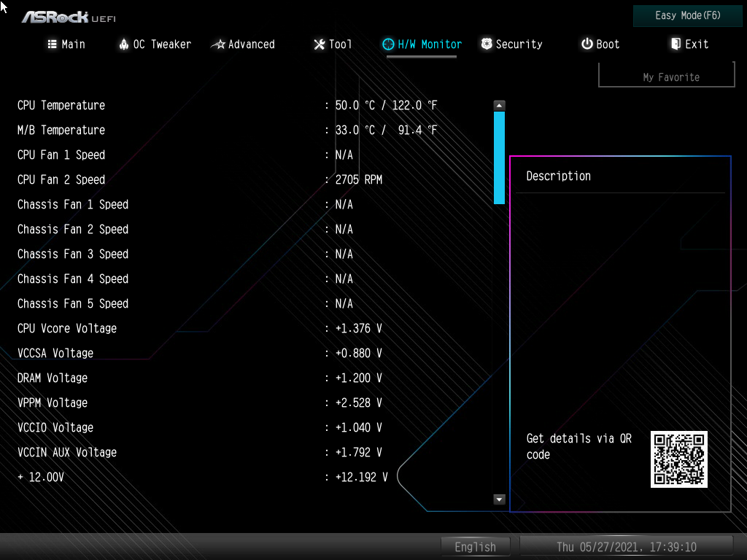Click the compass icon beside Advanced

pyautogui.click(x=217, y=44)
